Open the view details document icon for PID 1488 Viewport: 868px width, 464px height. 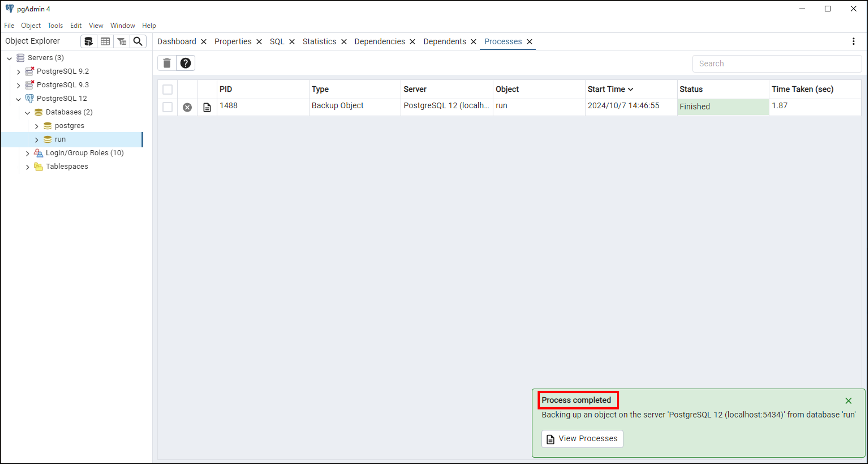pos(207,107)
